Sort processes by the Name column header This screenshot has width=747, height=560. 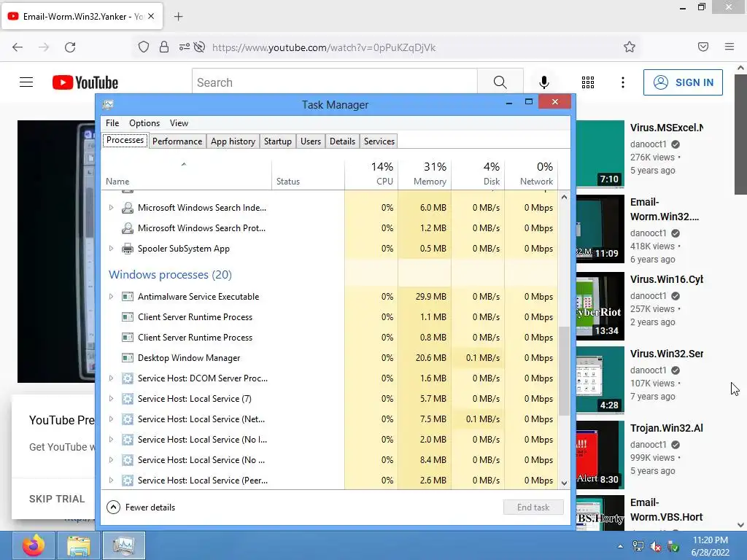186,174
